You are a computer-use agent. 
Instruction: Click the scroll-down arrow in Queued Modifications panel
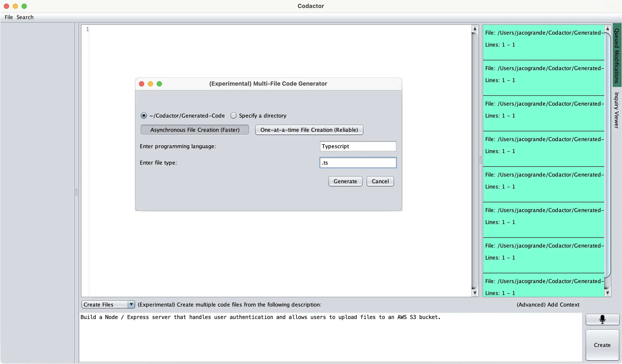pyautogui.click(x=608, y=293)
